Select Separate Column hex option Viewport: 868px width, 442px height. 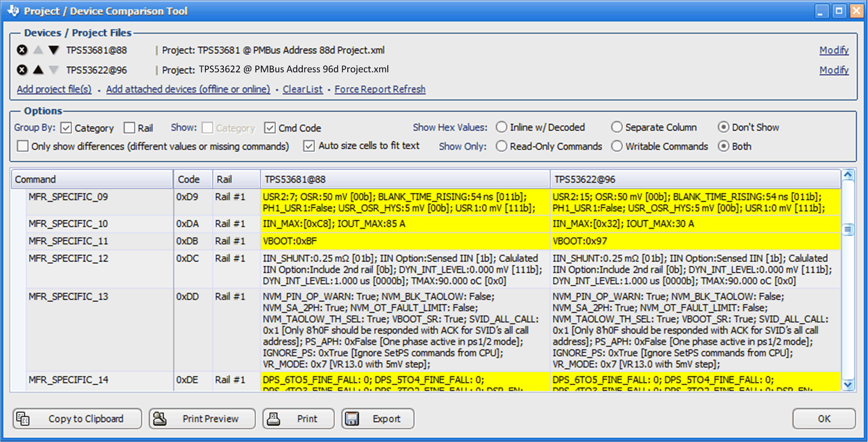[x=617, y=127]
